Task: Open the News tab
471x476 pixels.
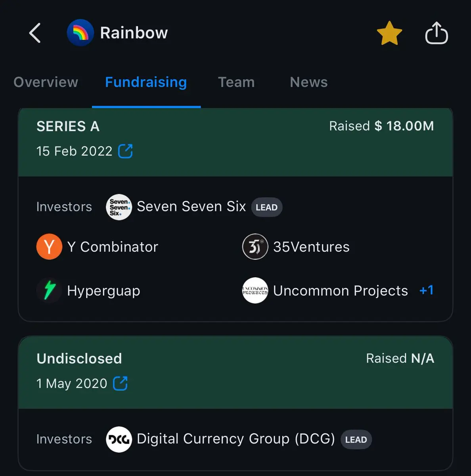Action: [309, 82]
